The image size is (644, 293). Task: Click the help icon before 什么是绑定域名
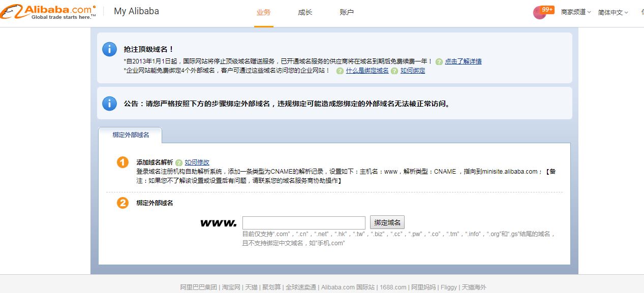(340, 71)
